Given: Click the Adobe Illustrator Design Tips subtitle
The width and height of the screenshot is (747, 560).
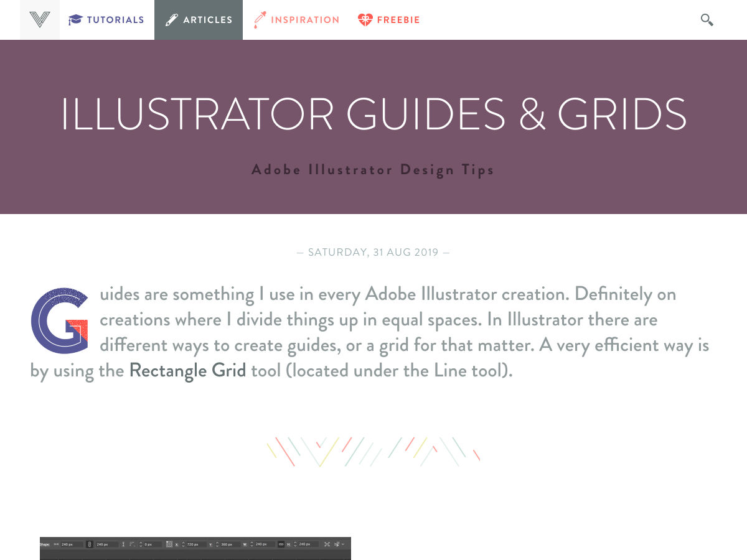Looking at the screenshot, I should pyautogui.click(x=373, y=170).
